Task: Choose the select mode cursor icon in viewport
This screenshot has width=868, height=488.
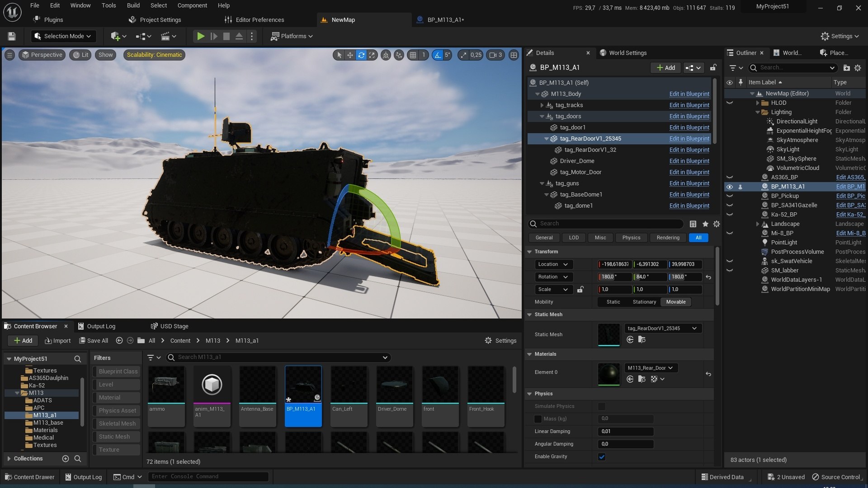Action: [339, 55]
